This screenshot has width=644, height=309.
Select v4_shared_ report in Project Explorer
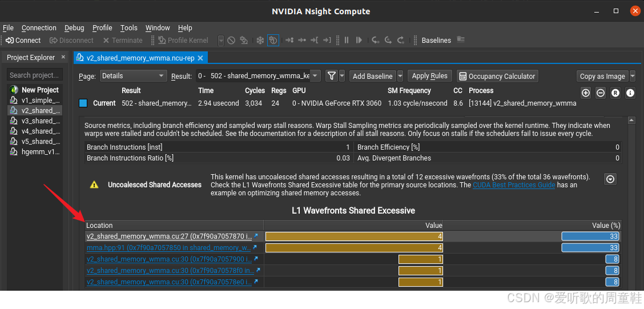tap(35, 131)
